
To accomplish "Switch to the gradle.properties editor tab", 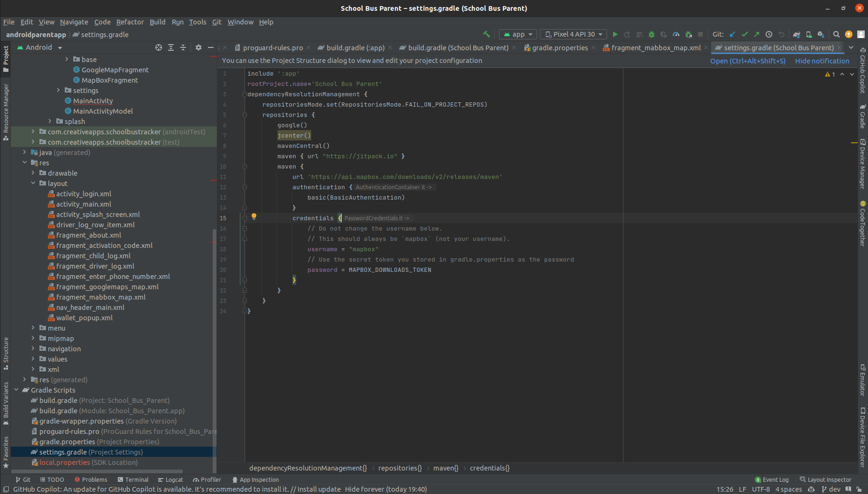I will coord(559,47).
